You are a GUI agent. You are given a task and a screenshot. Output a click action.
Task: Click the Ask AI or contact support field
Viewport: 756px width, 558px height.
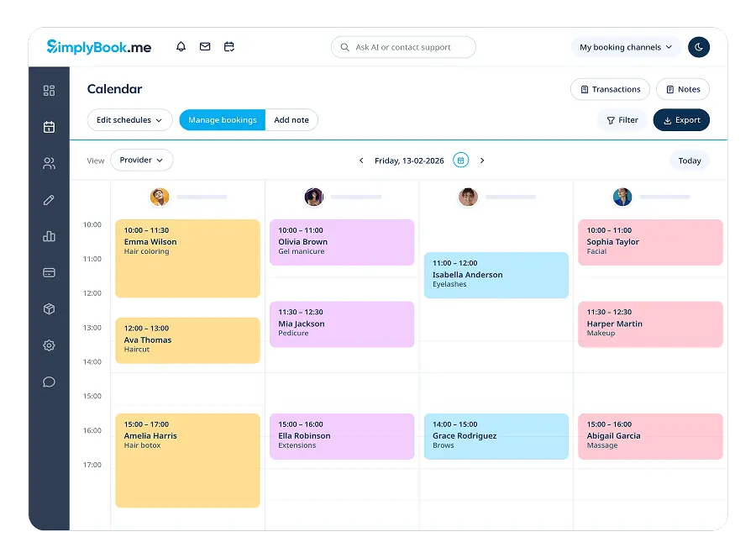coord(403,47)
